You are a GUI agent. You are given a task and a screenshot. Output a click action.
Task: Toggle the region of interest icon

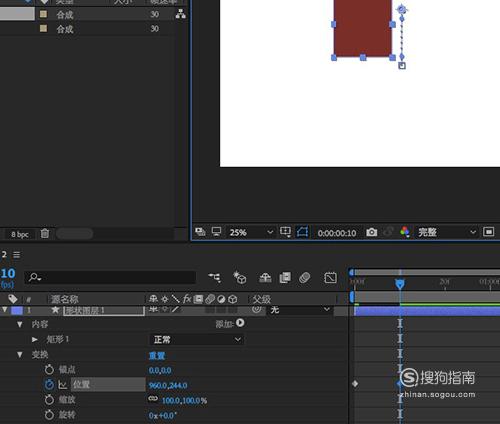click(489, 232)
